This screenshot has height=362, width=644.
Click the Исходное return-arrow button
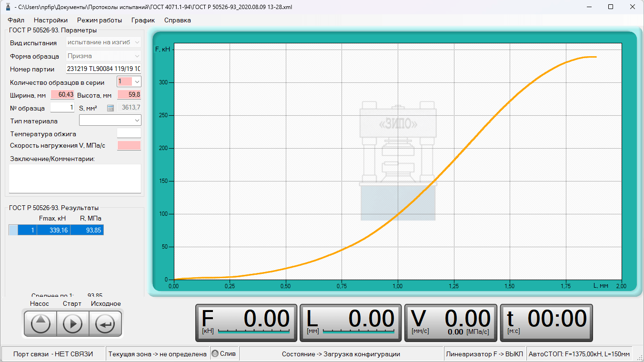(x=105, y=324)
